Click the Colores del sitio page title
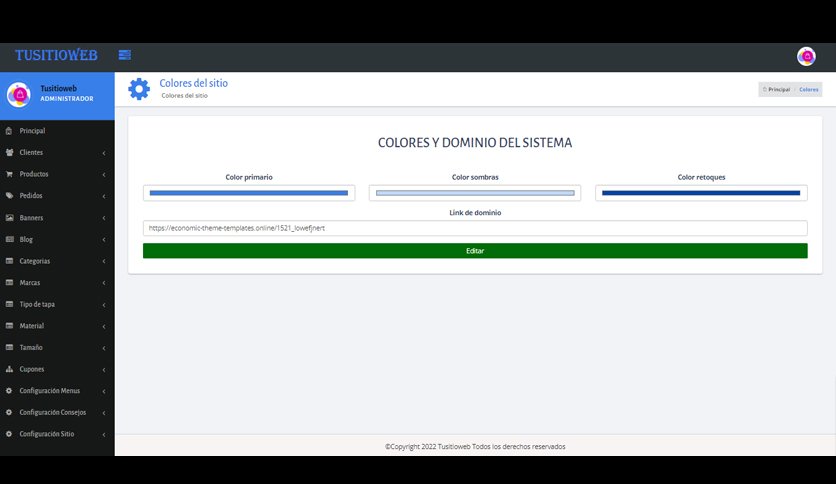Image resolution: width=836 pixels, height=484 pixels. coord(194,83)
